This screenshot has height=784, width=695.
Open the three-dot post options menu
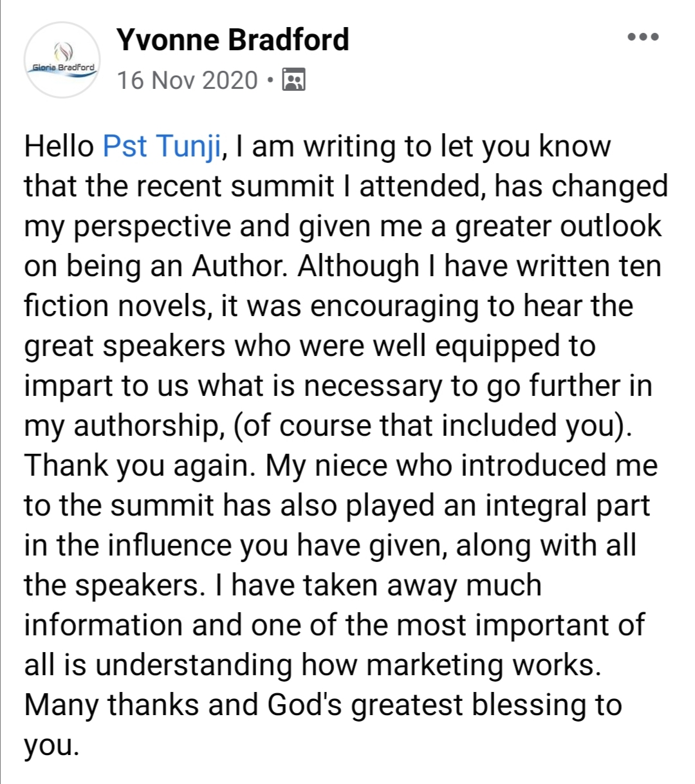click(643, 37)
